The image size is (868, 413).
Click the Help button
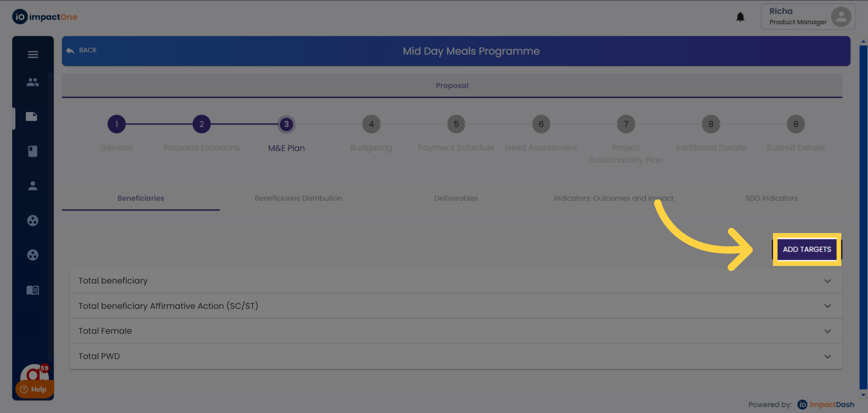34,389
